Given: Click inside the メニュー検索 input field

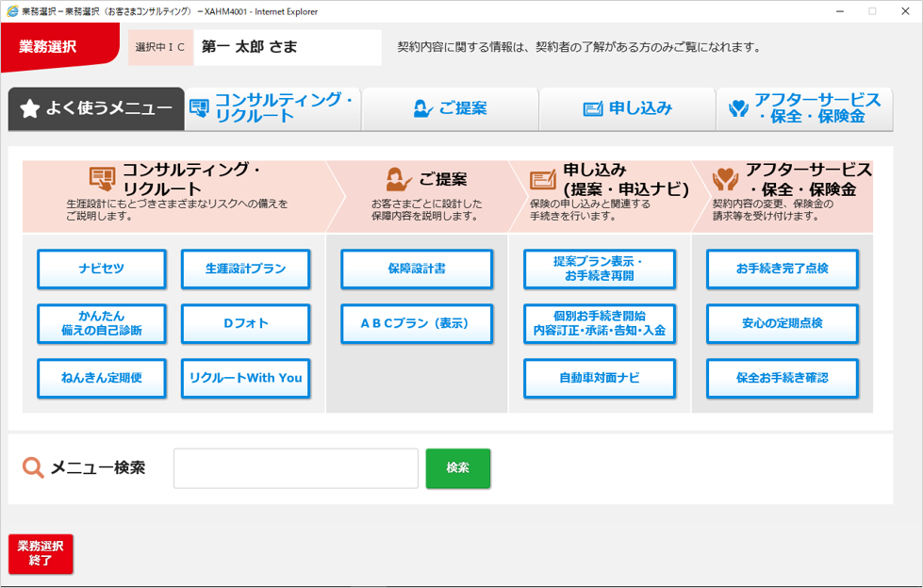Looking at the screenshot, I should pyautogui.click(x=295, y=467).
